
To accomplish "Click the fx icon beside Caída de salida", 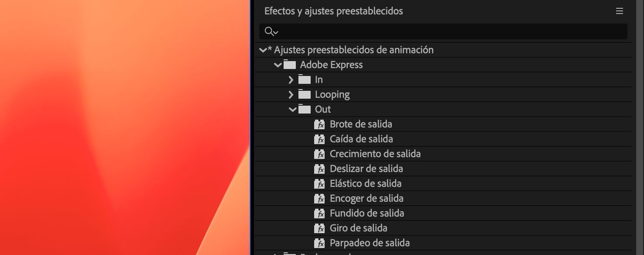I will coord(320,139).
